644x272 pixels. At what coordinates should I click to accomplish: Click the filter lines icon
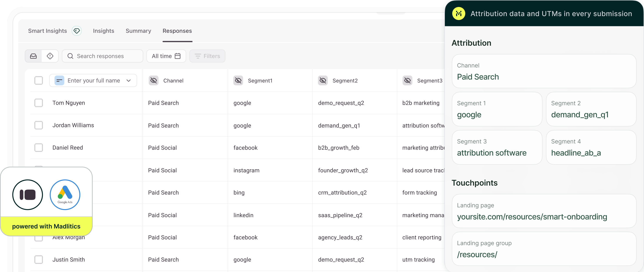tap(198, 56)
